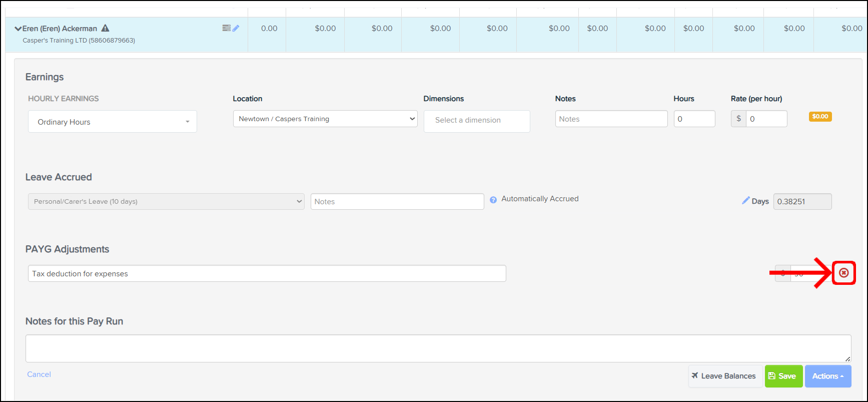Click the green Save button

[783, 376]
